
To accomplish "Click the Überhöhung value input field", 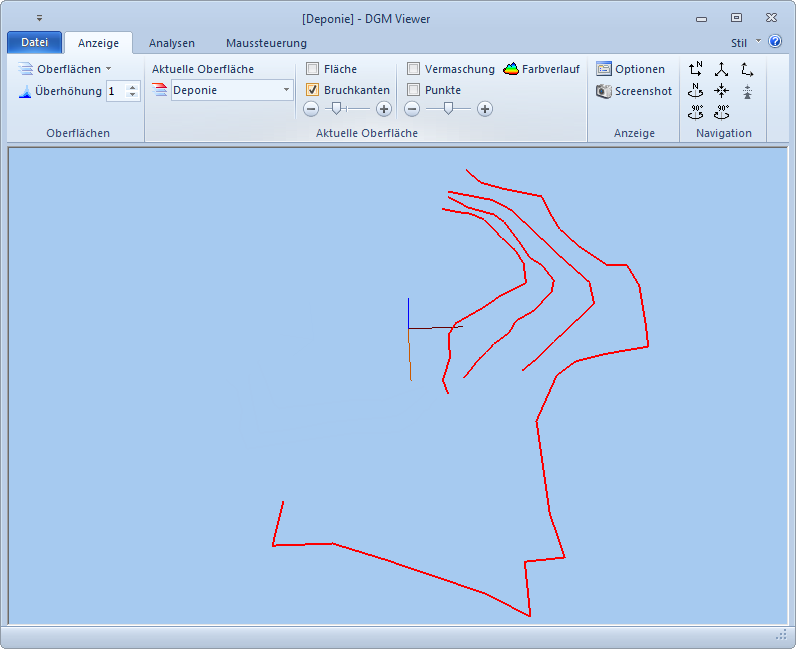I will click(x=116, y=91).
